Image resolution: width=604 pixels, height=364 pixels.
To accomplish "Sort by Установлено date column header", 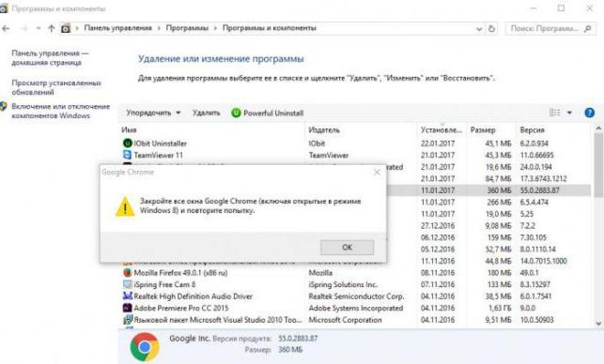I will coord(441,130).
